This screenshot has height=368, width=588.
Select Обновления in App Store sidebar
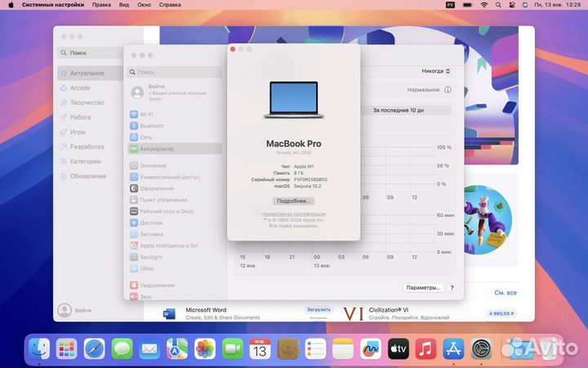click(90, 176)
